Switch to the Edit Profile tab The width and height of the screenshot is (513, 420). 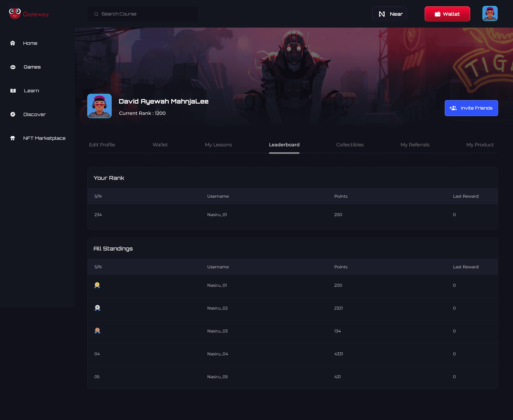pos(102,145)
